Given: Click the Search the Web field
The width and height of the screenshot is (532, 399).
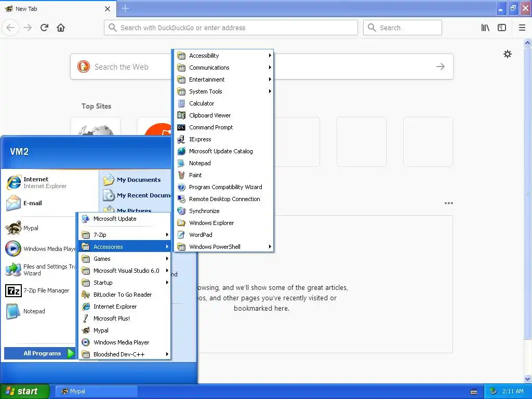Looking at the screenshot, I should [262, 66].
